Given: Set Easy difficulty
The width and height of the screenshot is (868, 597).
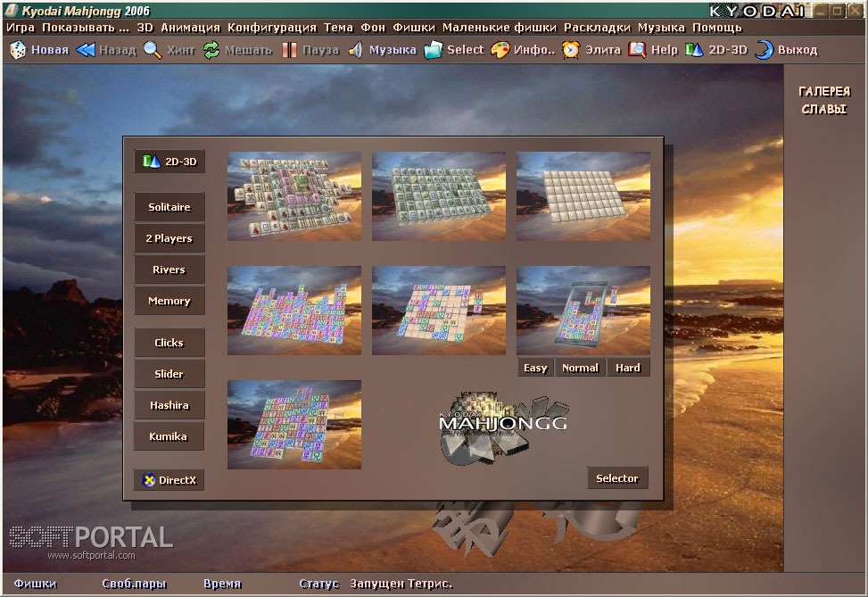Looking at the screenshot, I should point(535,368).
